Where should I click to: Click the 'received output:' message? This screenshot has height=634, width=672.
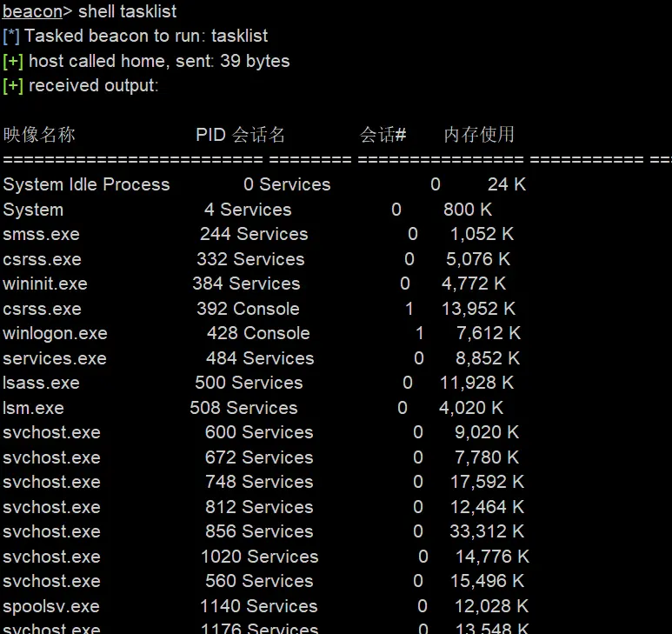(93, 85)
